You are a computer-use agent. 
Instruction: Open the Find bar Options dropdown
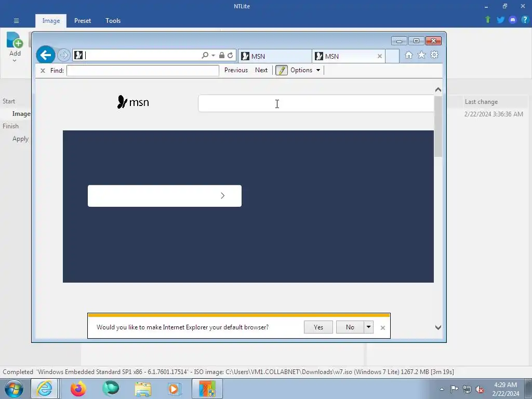(305, 70)
